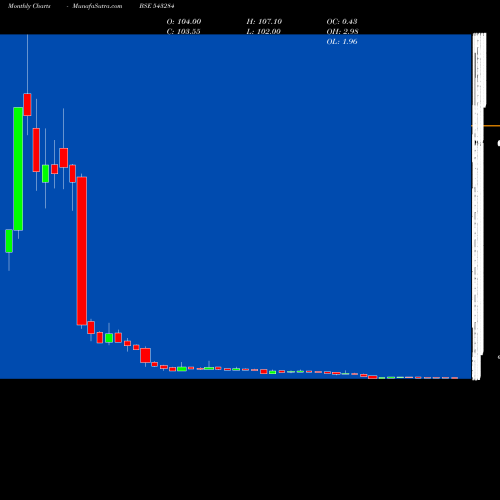
Task: Select the 'OH: 2.98' value
Action: click(x=342, y=31)
